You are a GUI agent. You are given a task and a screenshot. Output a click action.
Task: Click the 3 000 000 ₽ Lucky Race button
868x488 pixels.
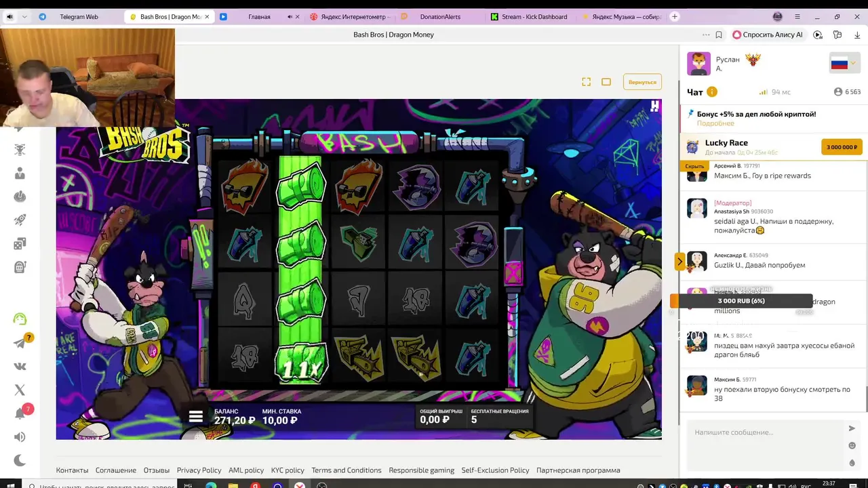[842, 147]
